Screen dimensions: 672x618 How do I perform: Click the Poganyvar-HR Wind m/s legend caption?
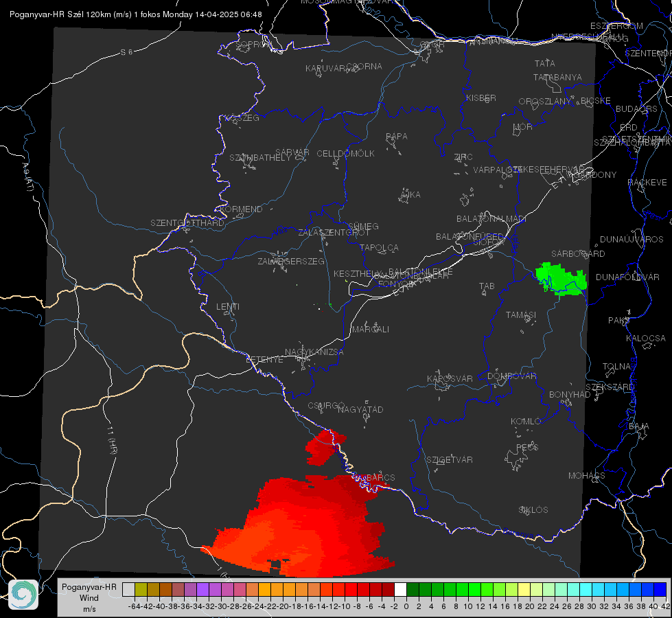pyautogui.click(x=89, y=598)
